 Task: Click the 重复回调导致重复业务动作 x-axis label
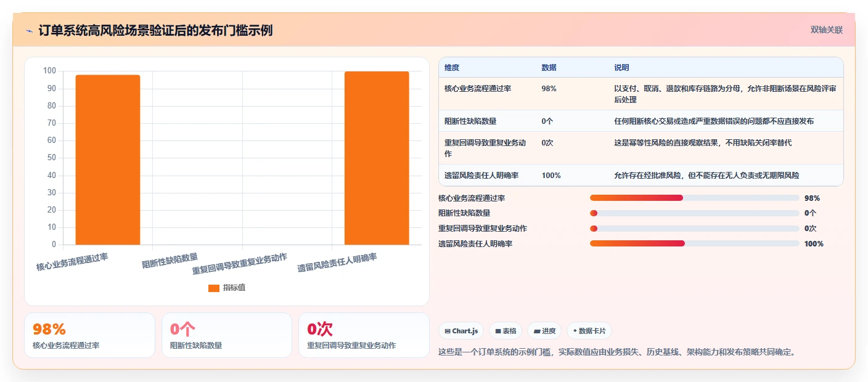240,264
